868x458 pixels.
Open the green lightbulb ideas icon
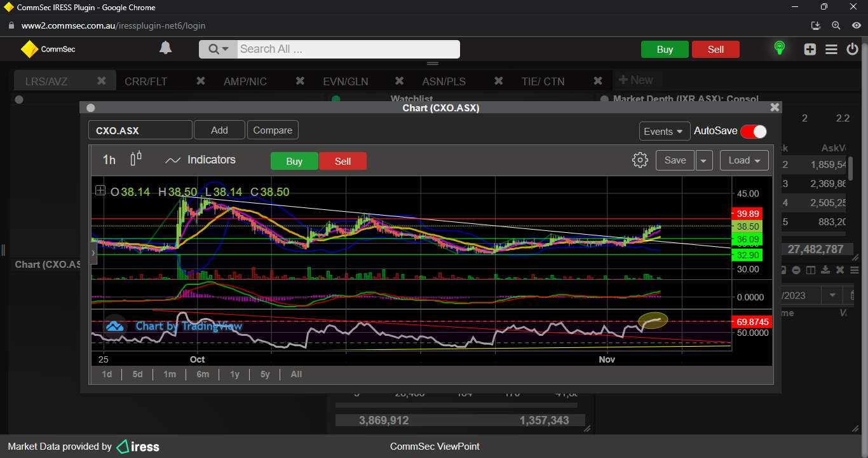(779, 48)
